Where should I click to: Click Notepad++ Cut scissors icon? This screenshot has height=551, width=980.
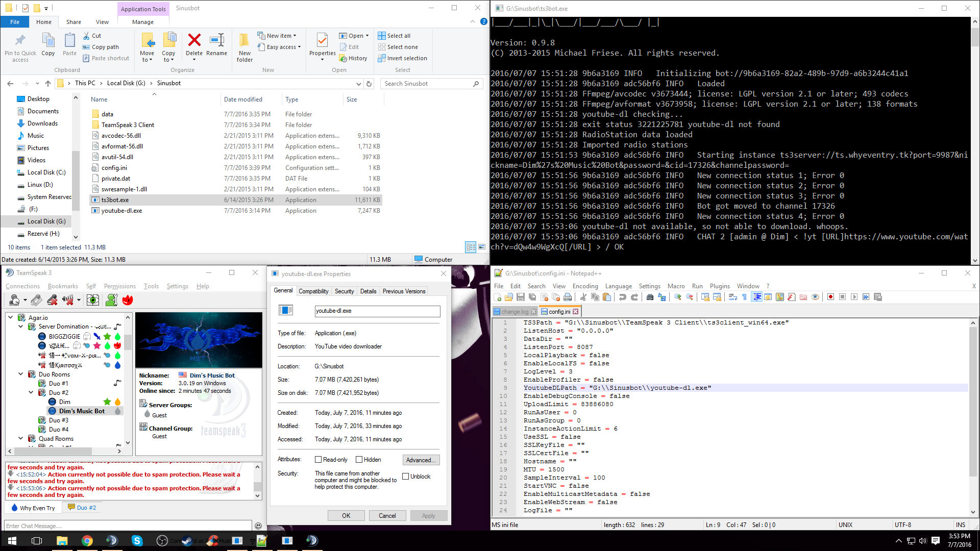pos(583,297)
